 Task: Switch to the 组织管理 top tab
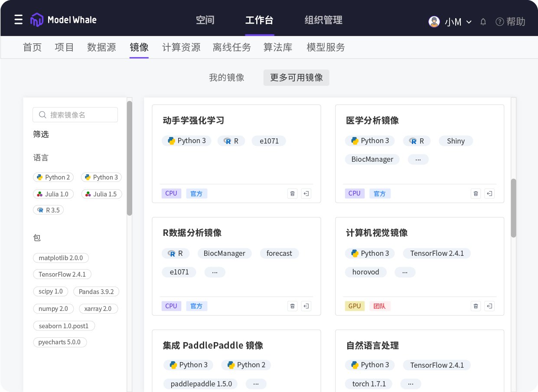[x=323, y=20]
